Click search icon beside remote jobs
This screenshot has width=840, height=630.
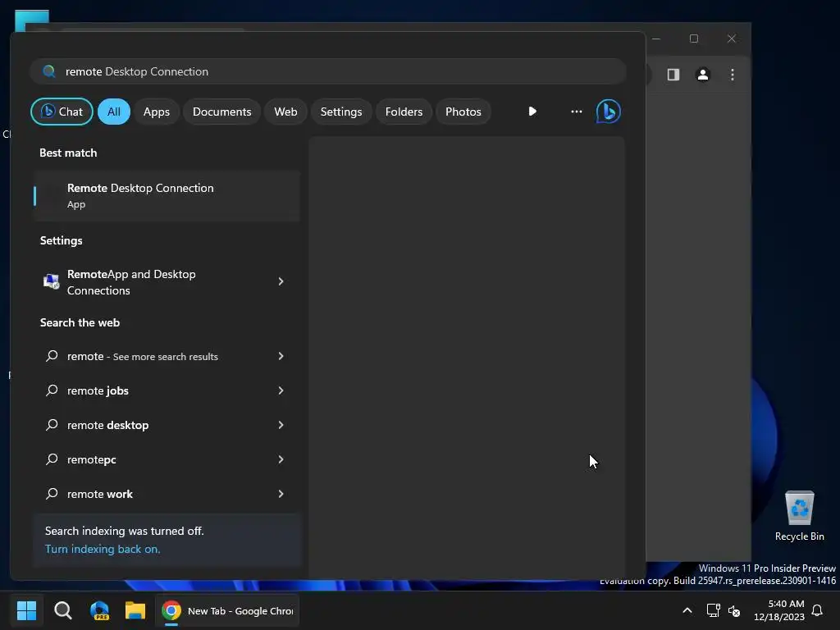(52, 390)
